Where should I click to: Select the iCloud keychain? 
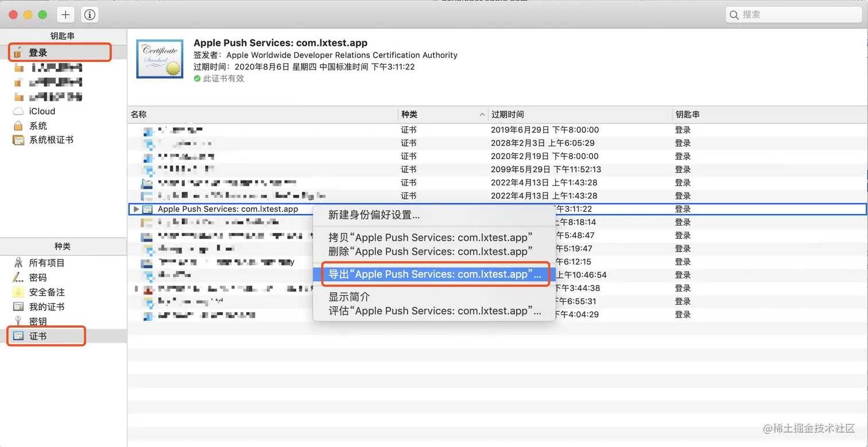pos(42,111)
